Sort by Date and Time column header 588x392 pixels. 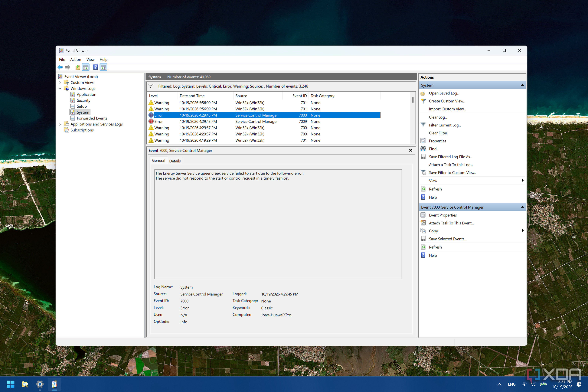click(x=205, y=96)
